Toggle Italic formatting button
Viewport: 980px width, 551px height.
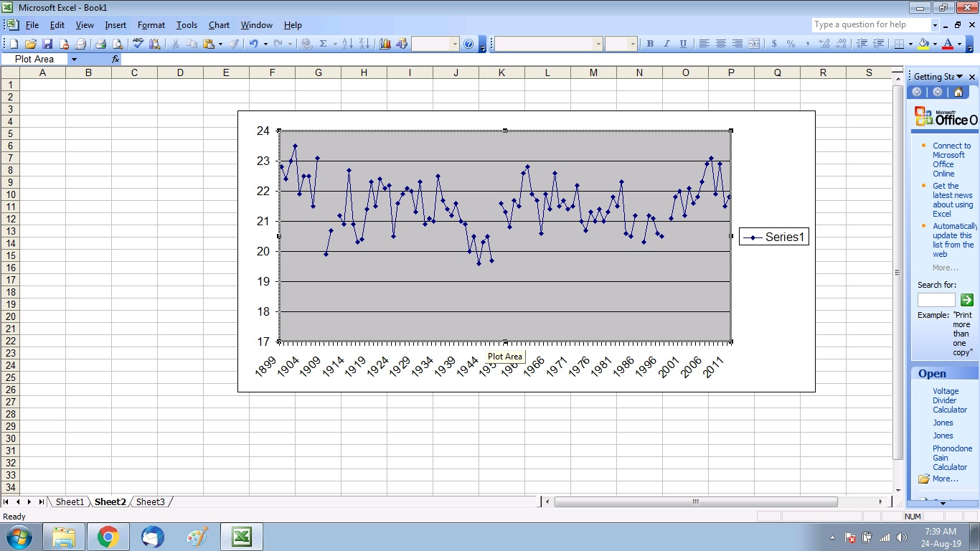[666, 44]
